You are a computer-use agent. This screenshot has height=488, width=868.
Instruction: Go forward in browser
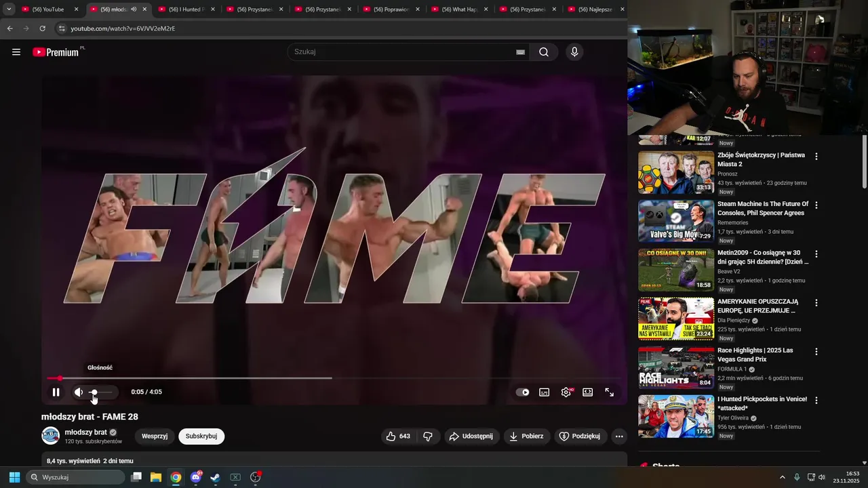26,28
